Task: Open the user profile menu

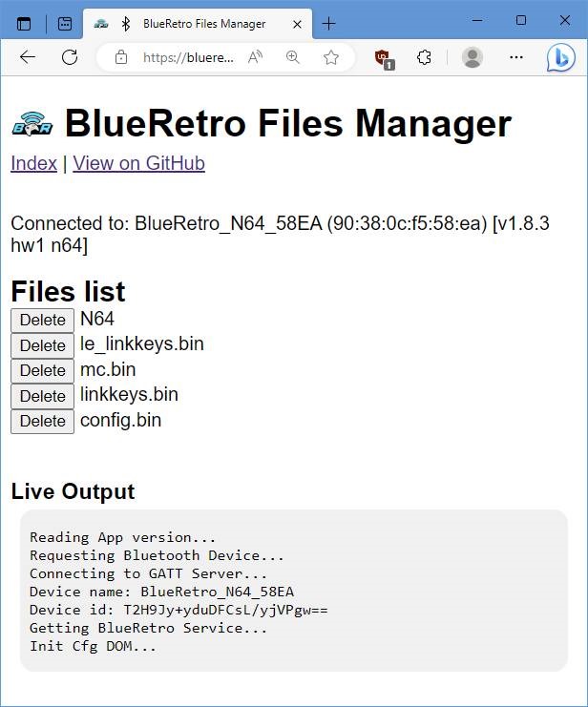Action: pyautogui.click(x=472, y=57)
